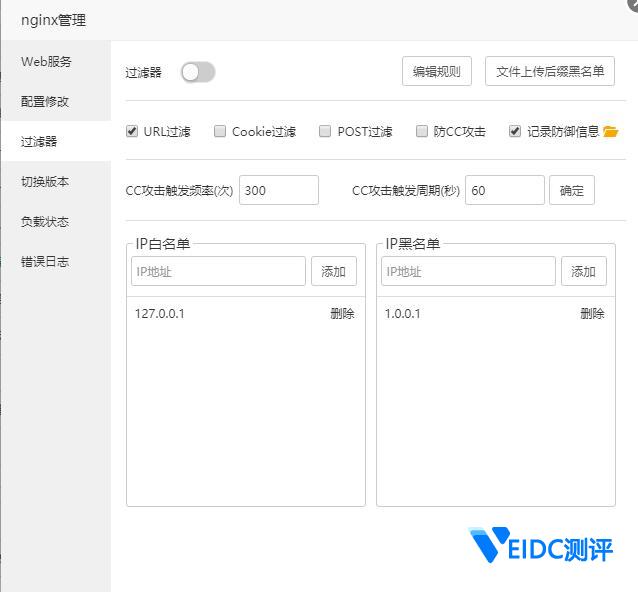Viewport: 638px width, 592px height.
Task: Click 添加 in the IP白名单 panel
Action: tap(334, 271)
